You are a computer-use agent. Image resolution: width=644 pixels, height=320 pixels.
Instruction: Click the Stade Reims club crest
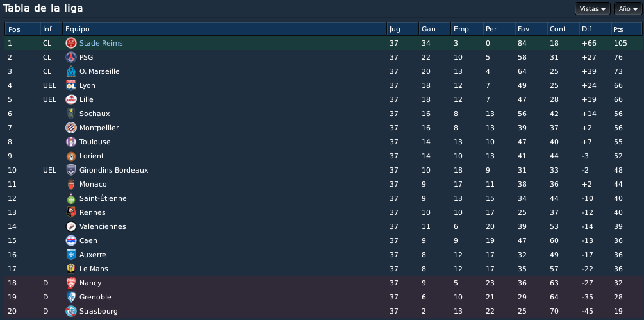pyautogui.click(x=71, y=43)
